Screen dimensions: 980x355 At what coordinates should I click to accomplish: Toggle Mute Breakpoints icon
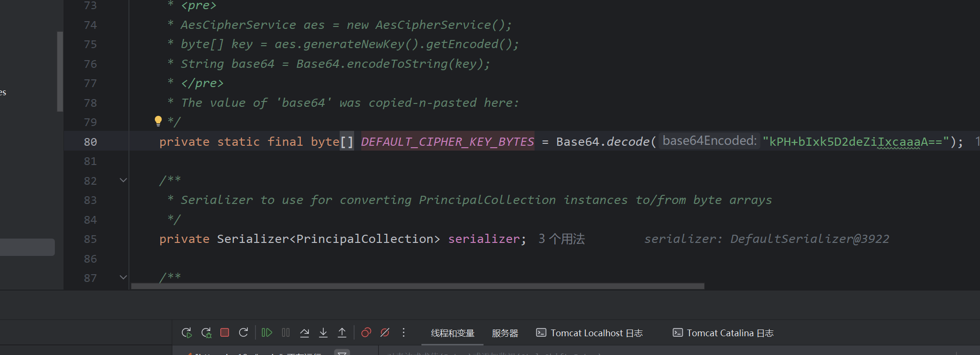coord(385,332)
